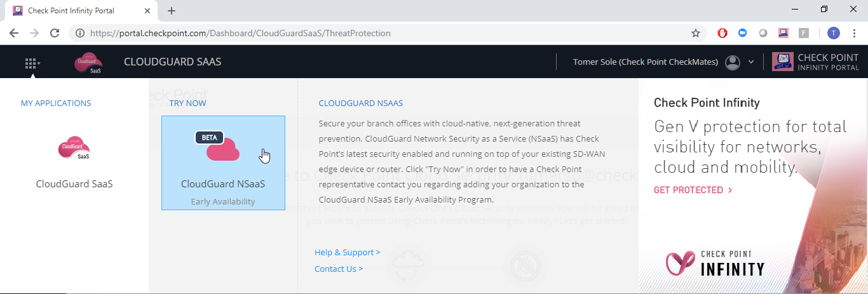Open the Contact Us link
Screen dimensions: 868x294
[339, 269]
